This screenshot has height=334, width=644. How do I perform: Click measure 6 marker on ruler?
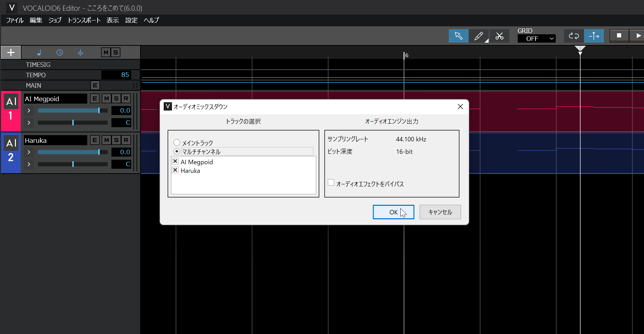(406, 55)
